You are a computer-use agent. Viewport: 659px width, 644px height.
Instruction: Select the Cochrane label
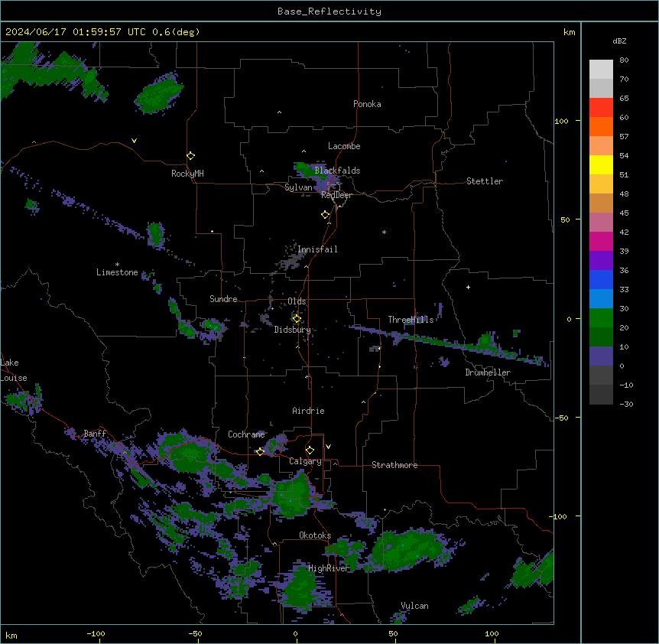246,434
